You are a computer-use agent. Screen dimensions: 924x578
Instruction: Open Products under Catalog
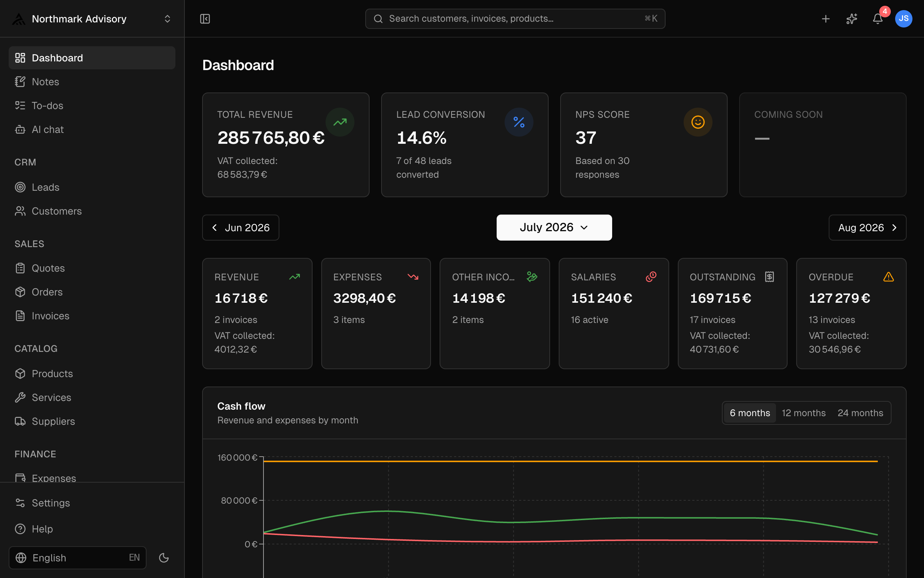[92, 374]
